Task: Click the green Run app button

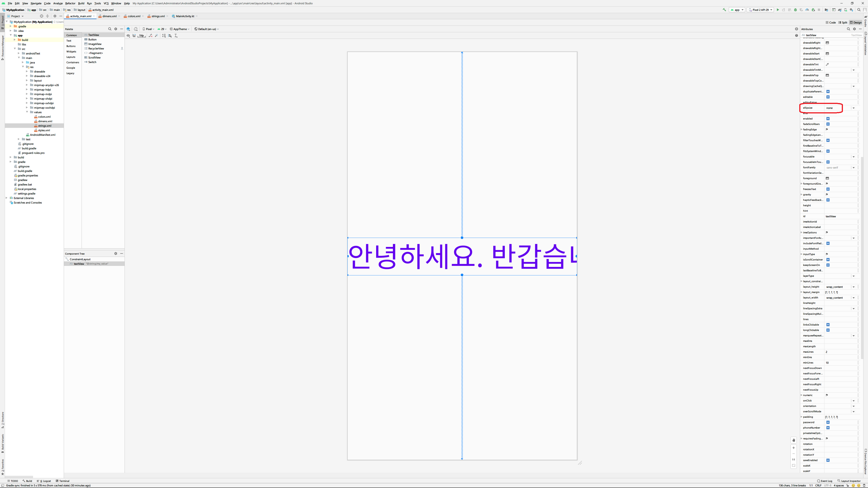Action: (x=778, y=10)
